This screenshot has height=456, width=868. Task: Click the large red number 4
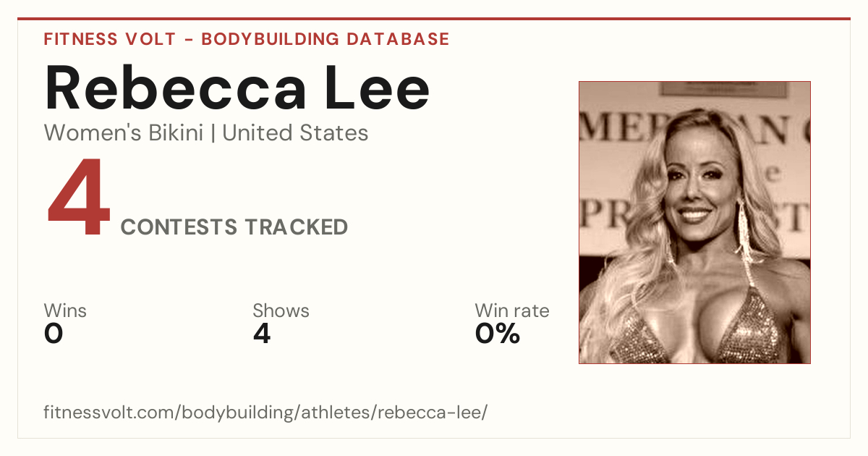pos(80,199)
